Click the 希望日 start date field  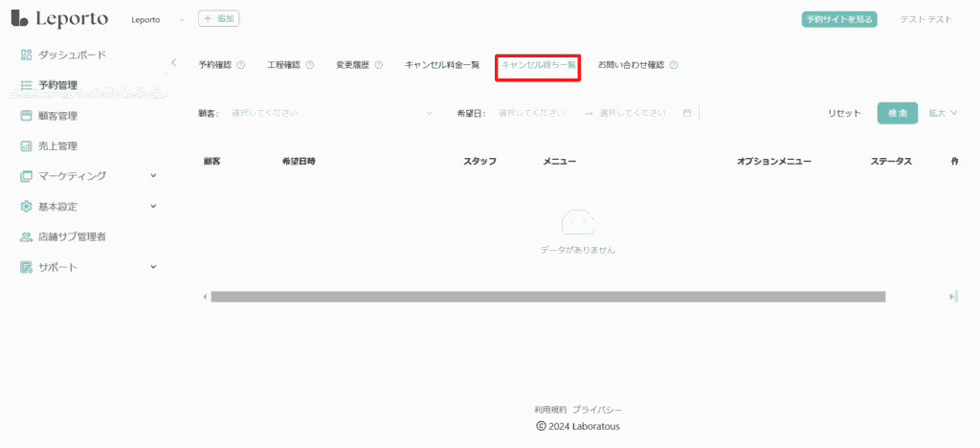[x=532, y=113]
